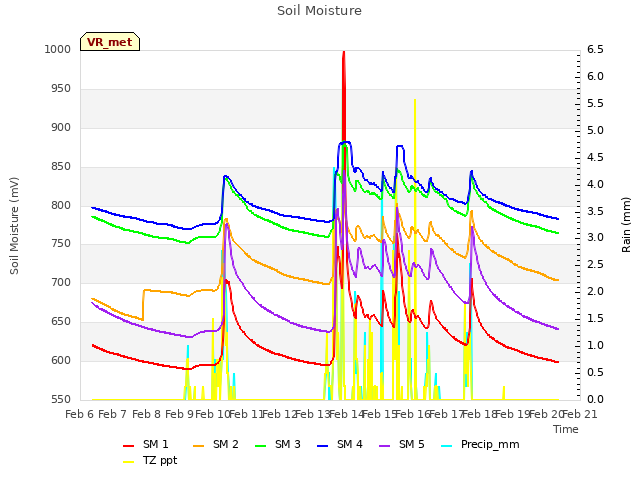Click the 2.0 tick on rain axis
Image resolution: width=640 pixels, height=480 pixels.
(x=595, y=291)
